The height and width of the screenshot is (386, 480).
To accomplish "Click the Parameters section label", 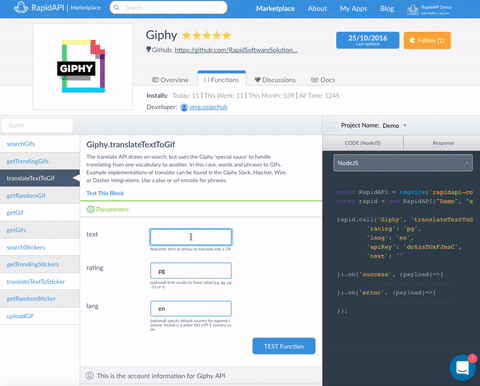I will tap(112, 209).
